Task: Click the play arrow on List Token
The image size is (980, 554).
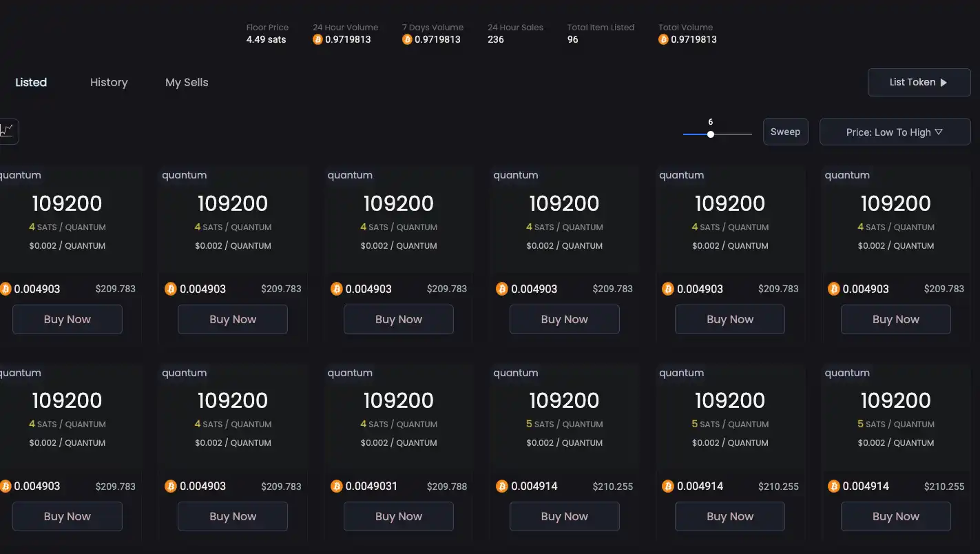Action: click(x=943, y=83)
